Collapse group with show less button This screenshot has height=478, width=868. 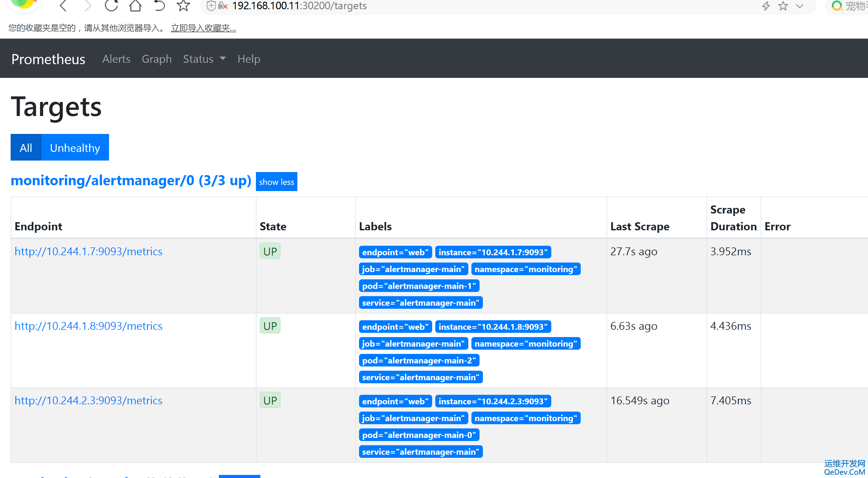(277, 182)
